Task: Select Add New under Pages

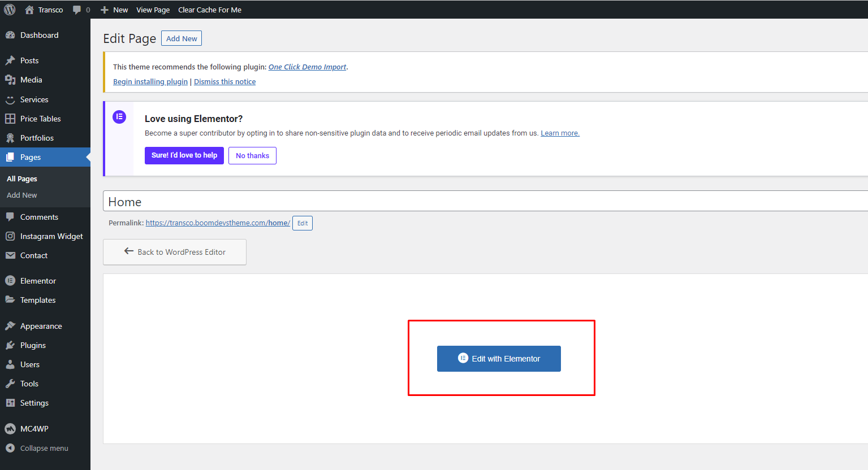Action: tap(22, 195)
